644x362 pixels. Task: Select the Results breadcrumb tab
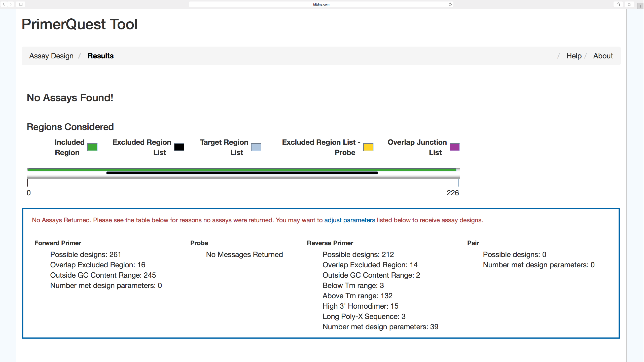coord(100,56)
